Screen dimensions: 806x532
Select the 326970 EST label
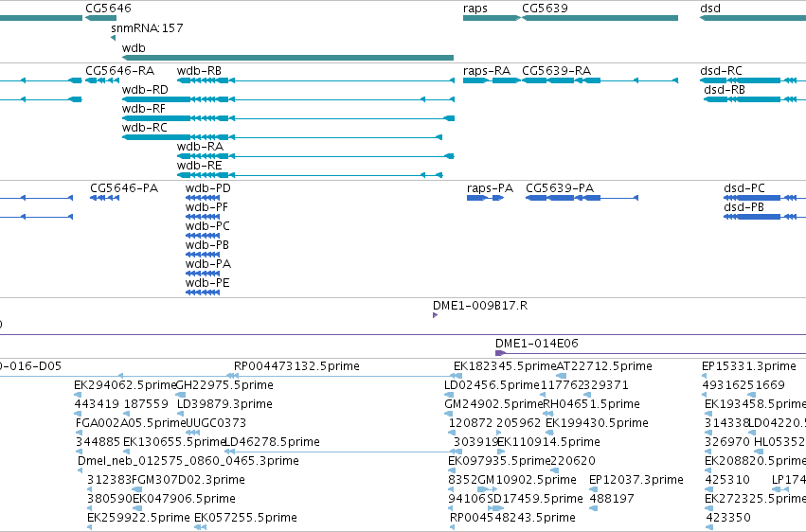pyautogui.click(x=726, y=442)
